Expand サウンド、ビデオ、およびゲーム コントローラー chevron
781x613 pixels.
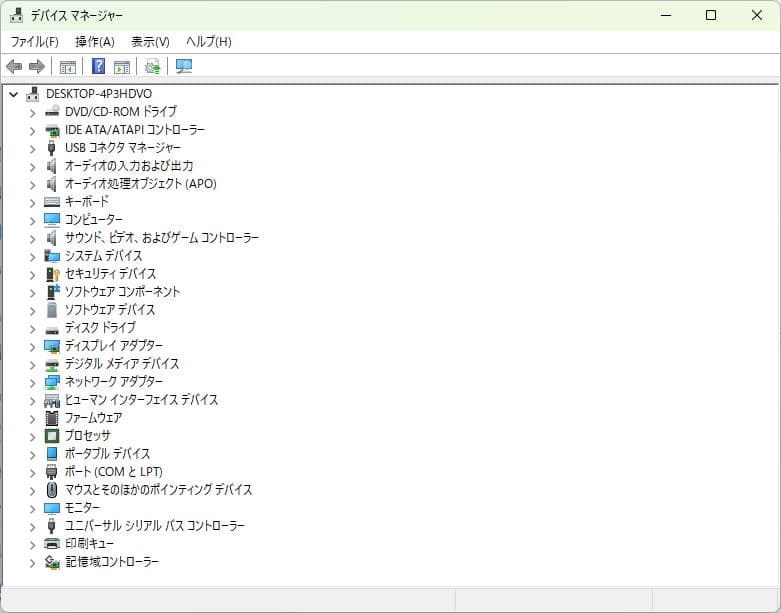(x=32, y=239)
